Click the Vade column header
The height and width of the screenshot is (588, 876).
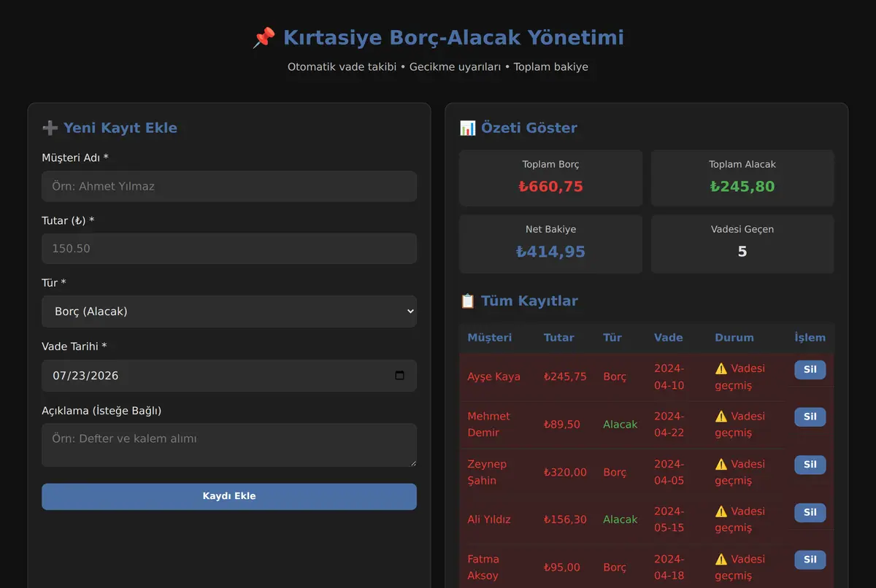669,338
